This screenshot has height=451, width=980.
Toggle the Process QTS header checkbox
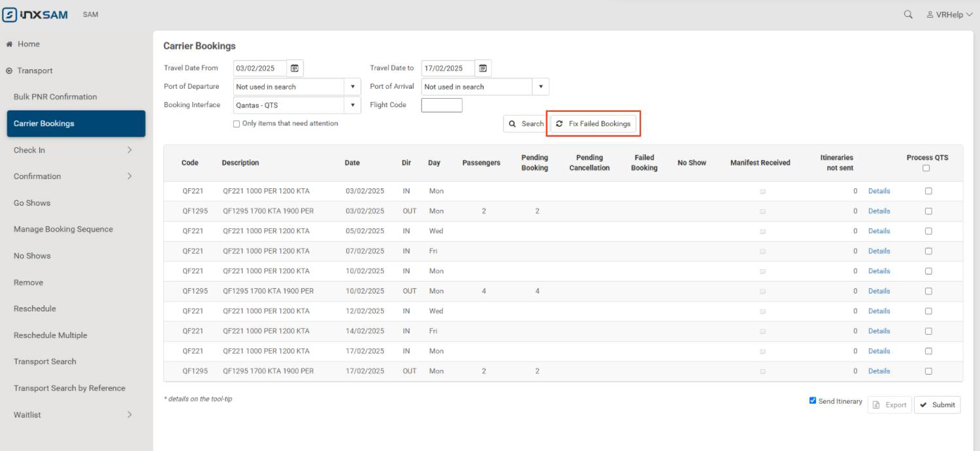pos(926,168)
